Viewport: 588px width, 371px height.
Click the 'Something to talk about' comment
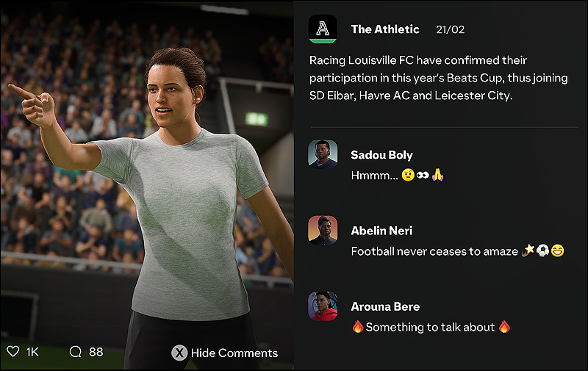(x=431, y=327)
